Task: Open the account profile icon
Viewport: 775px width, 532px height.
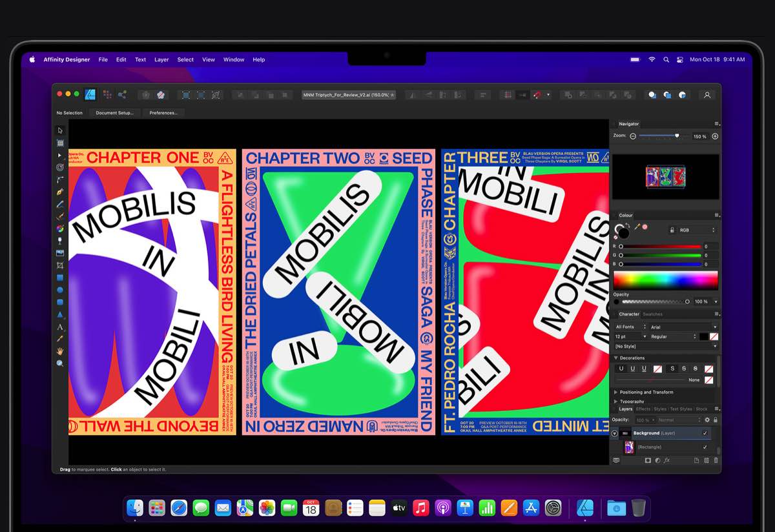Action: coord(707,95)
